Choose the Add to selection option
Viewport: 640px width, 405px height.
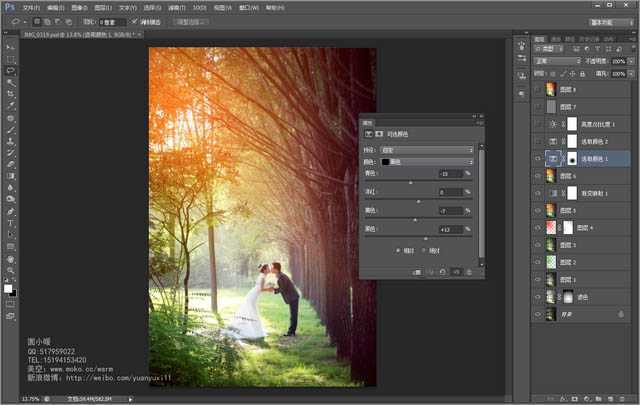(47, 22)
